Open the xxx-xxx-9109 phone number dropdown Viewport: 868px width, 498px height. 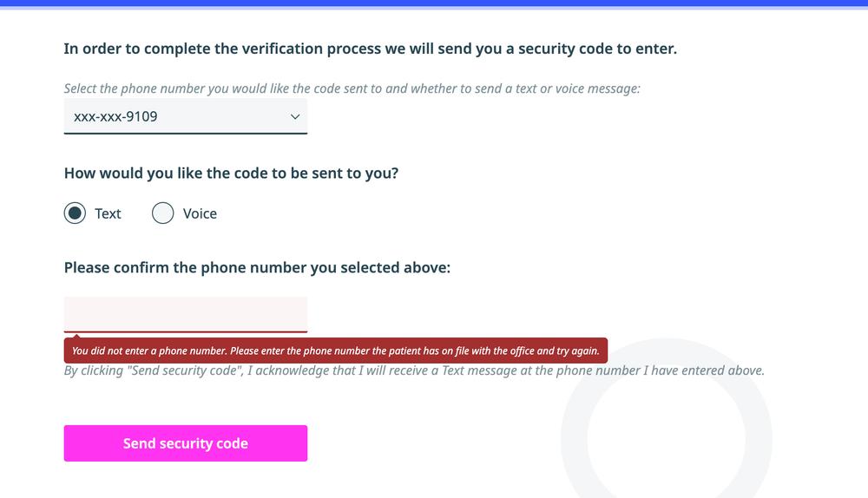pyautogui.click(x=174, y=116)
